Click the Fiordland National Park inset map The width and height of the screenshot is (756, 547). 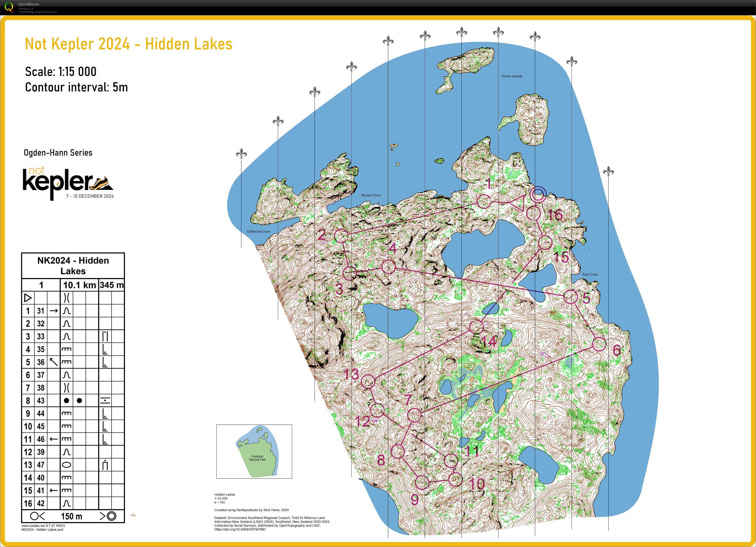(254, 451)
